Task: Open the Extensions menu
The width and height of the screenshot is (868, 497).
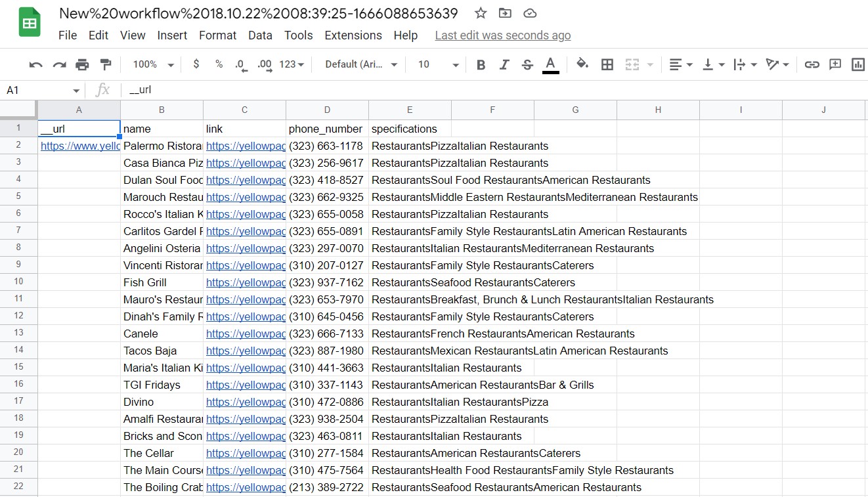Action: click(353, 35)
